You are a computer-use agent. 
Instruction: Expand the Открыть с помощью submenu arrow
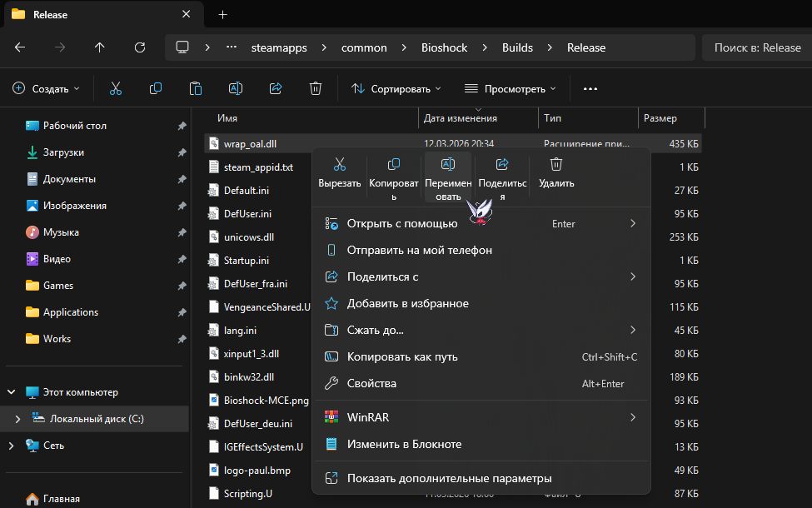pos(633,223)
